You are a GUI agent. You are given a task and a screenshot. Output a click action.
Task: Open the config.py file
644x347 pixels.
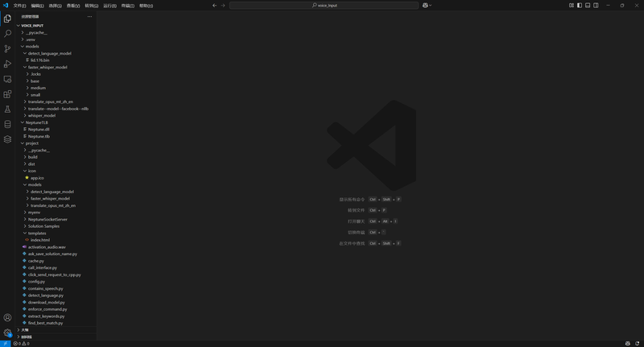click(x=56, y=282)
